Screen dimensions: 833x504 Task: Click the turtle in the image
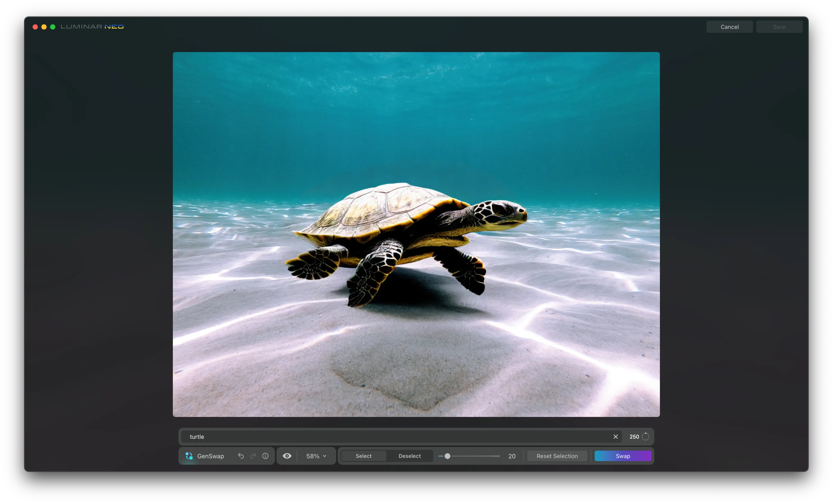tap(406, 233)
